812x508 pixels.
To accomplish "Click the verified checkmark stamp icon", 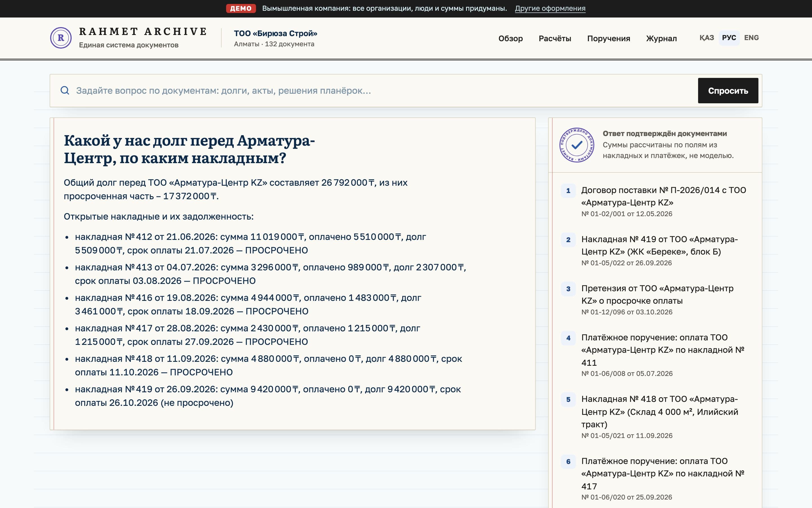I will point(577,145).
